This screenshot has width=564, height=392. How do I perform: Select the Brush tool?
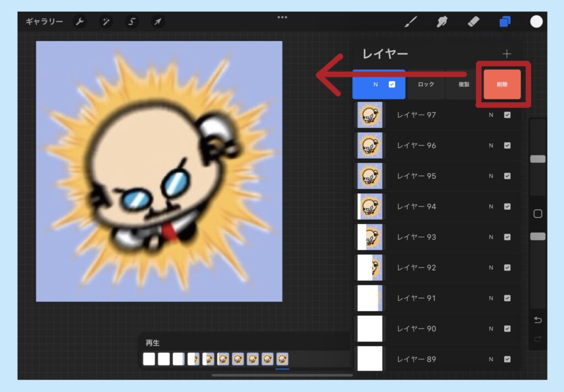[x=411, y=21]
